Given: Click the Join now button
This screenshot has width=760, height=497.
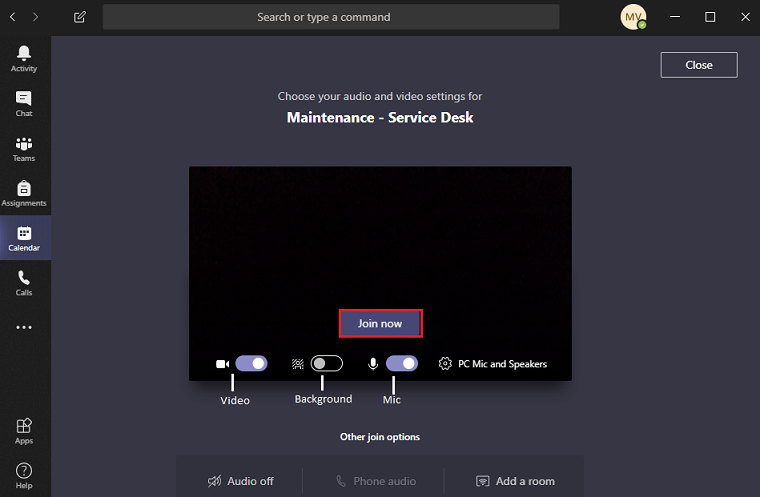Looking at the screenshot, I should (x=380, y=323).
